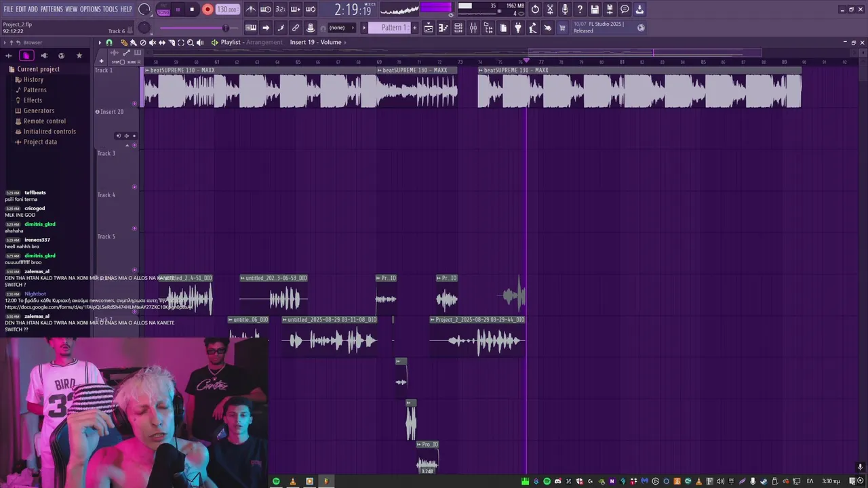Viewport: 868px width, 488px height.
Task: Open the HELP menu
Action: point(126,9)
